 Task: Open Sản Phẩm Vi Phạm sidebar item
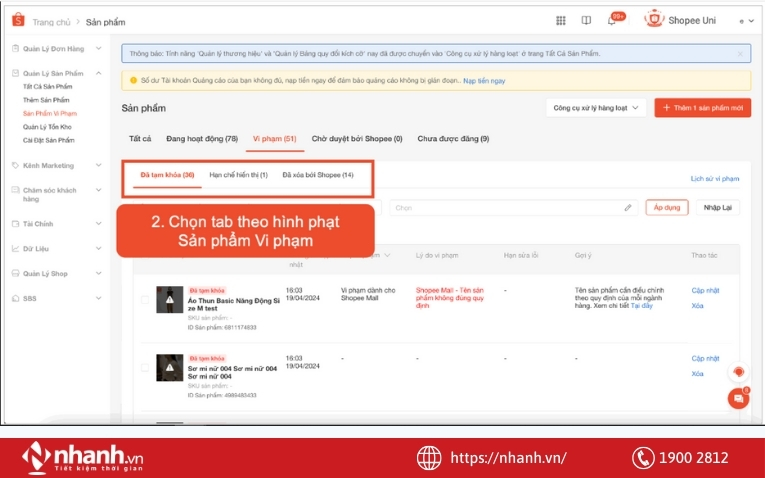tap(50, 113)
